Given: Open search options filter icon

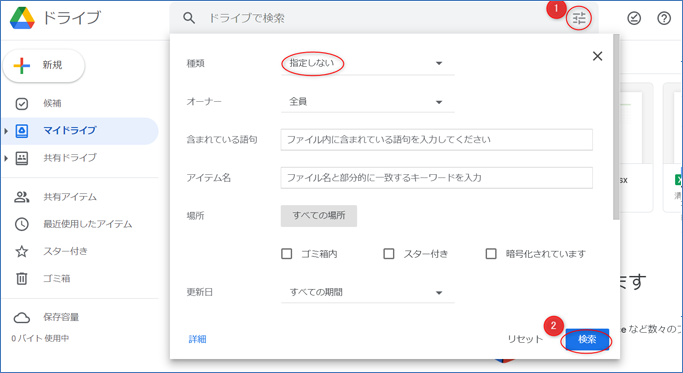Looking at the screenshot, I should coord(579,18).
